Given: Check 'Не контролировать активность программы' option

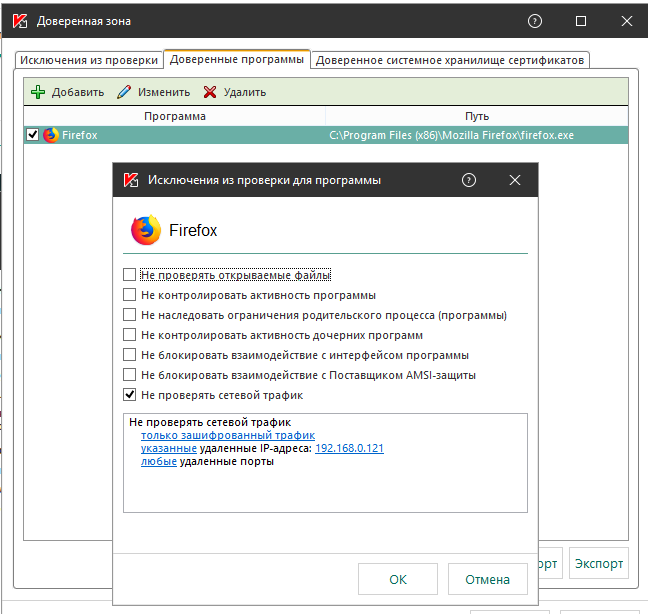Looking at the screenshot, I should pos(129,295).
